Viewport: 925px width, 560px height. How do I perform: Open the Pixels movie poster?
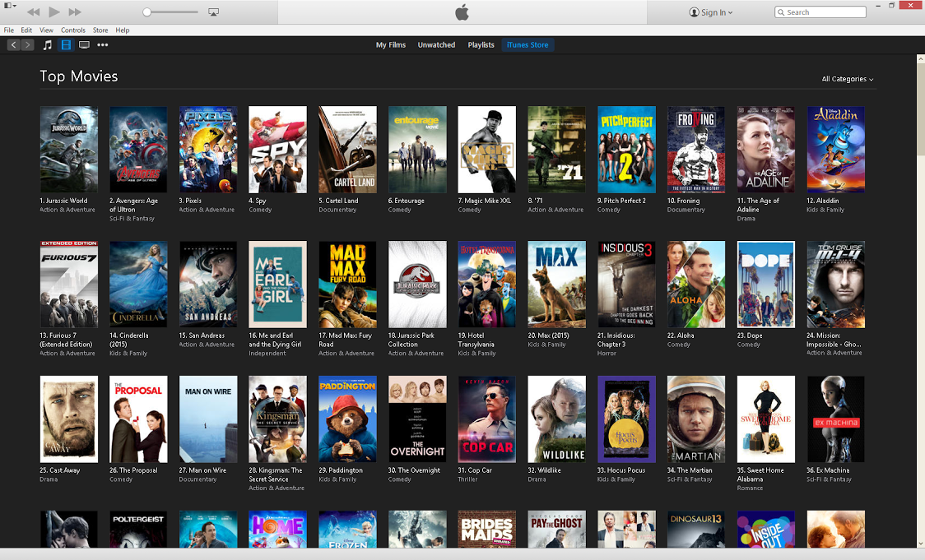point(208,150)
